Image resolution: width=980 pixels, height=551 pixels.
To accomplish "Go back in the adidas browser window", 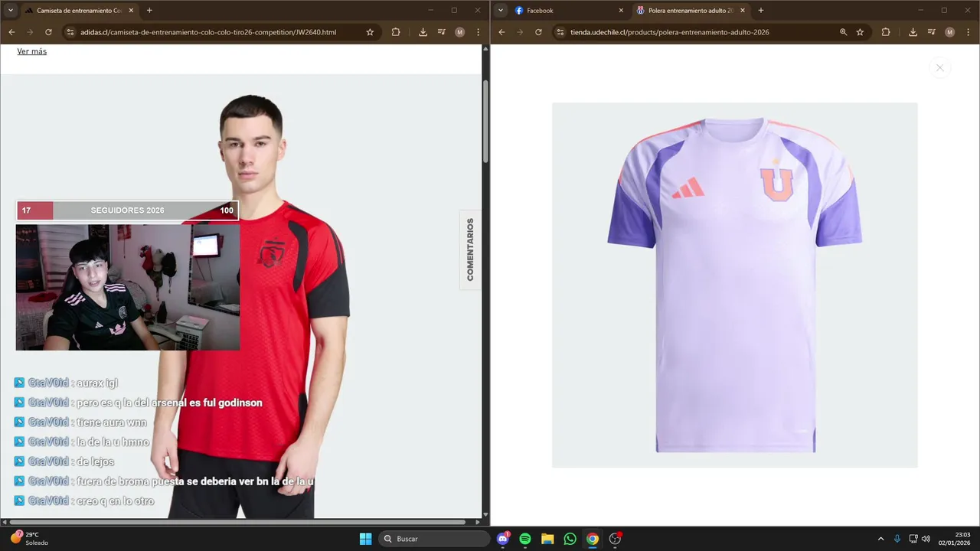I will point(11,32).
